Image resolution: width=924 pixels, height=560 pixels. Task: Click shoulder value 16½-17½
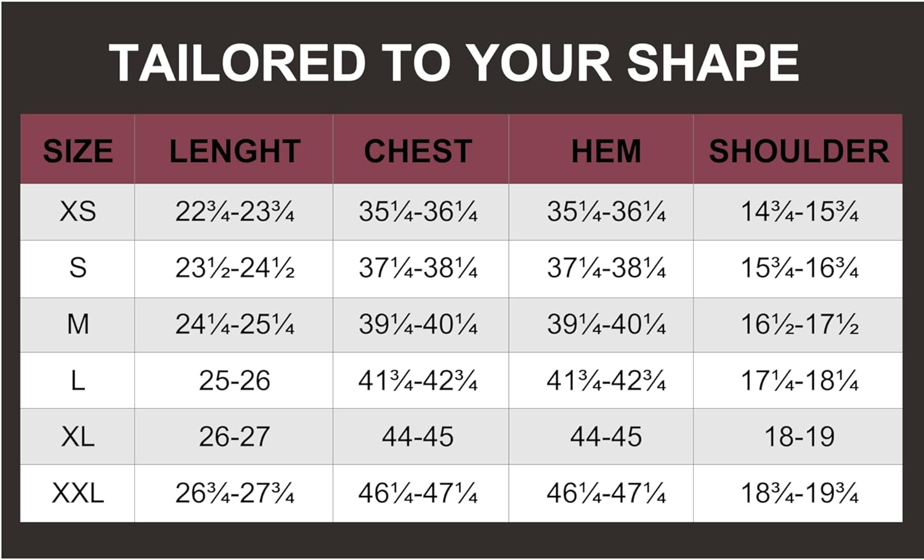(800, 324)
